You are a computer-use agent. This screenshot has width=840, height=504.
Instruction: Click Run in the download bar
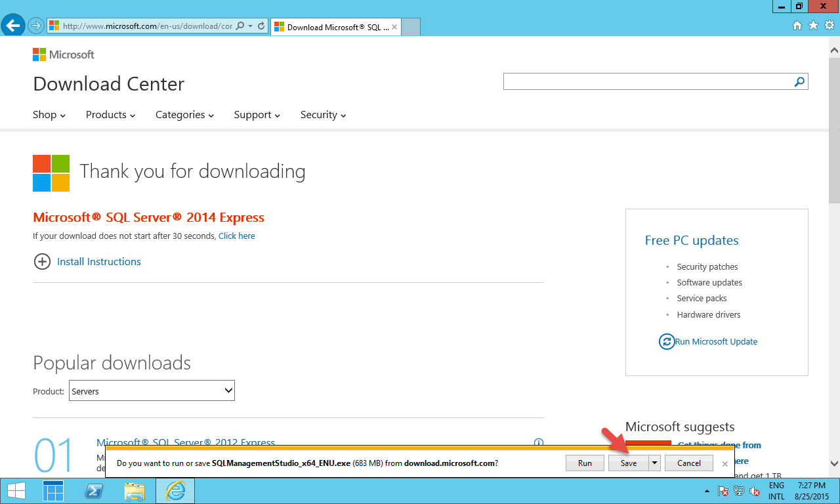(585, 463)
